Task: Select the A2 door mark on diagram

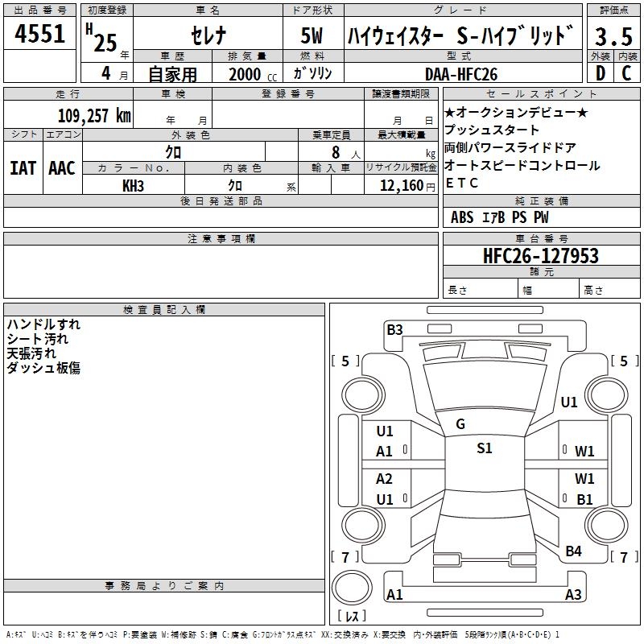Action: pyautogui.click(x=384, y=478)
